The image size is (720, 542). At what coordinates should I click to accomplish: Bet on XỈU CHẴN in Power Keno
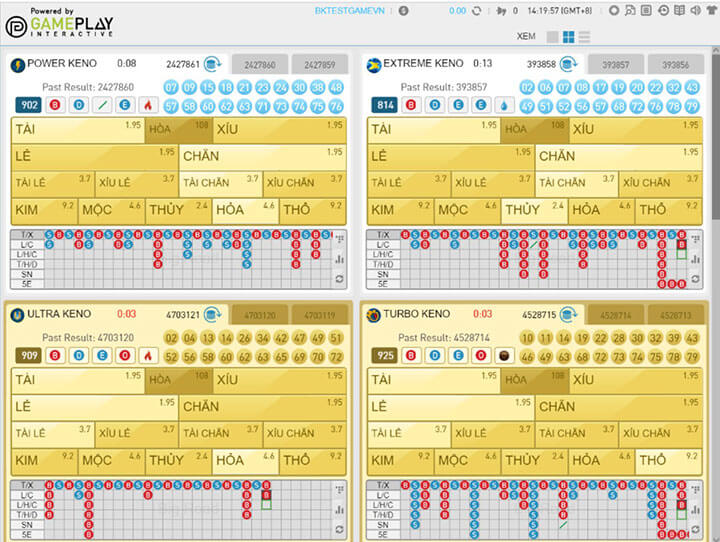point(304,184)
